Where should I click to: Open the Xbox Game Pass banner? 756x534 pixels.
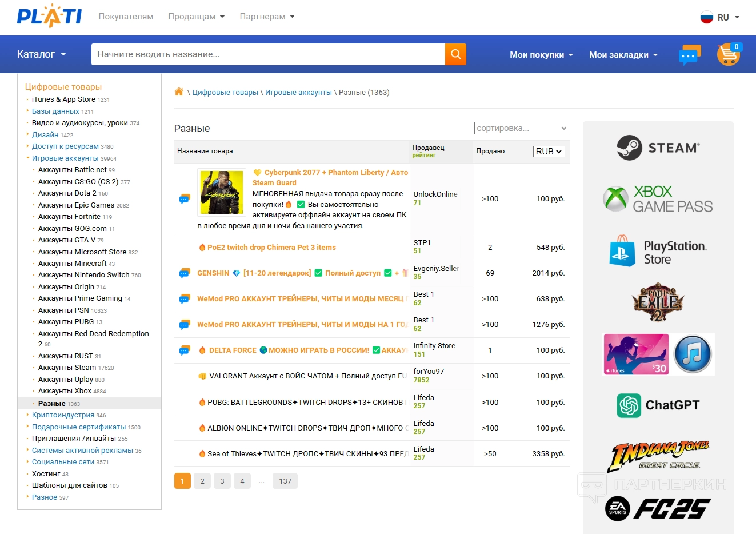tap(658, 198)
